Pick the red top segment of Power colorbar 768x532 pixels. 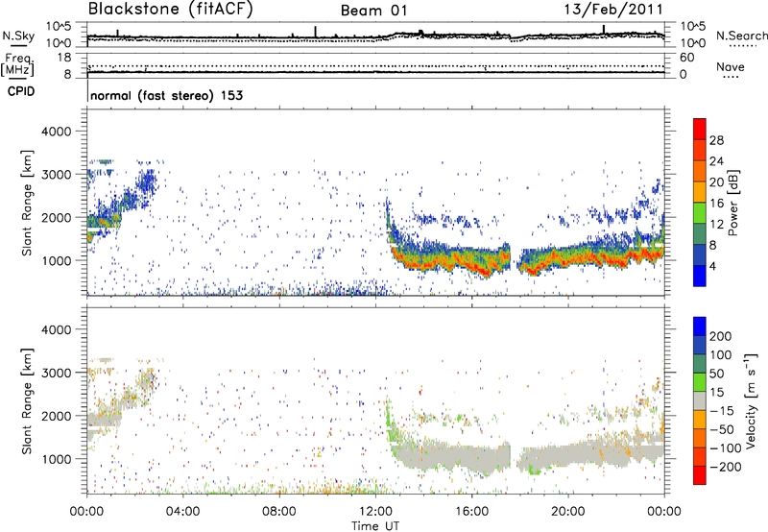(700, 129)
